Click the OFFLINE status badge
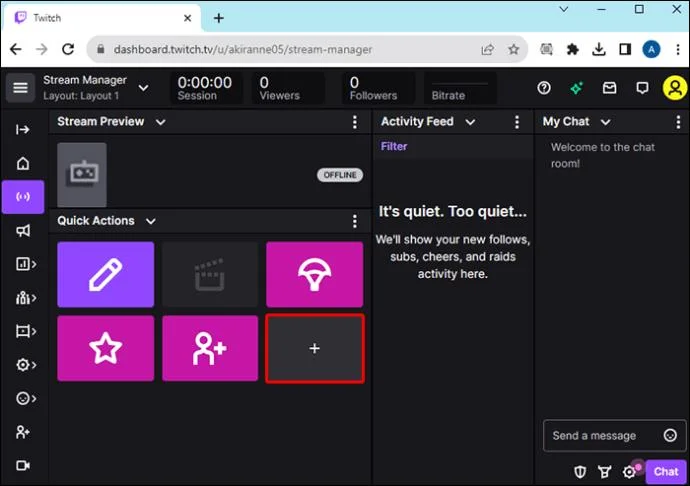690x486 pixels. click(340, 175)
